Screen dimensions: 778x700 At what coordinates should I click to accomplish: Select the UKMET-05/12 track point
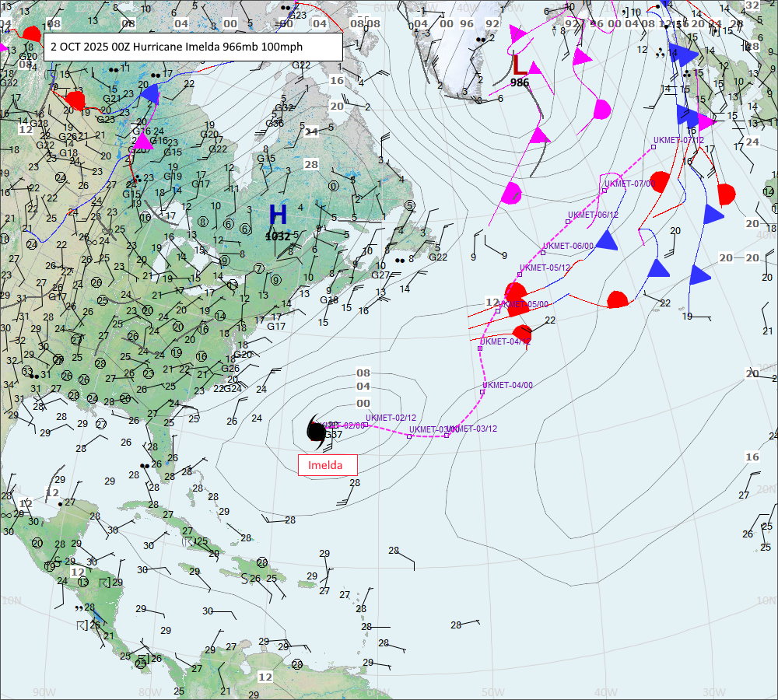click(x=520, y=275)
